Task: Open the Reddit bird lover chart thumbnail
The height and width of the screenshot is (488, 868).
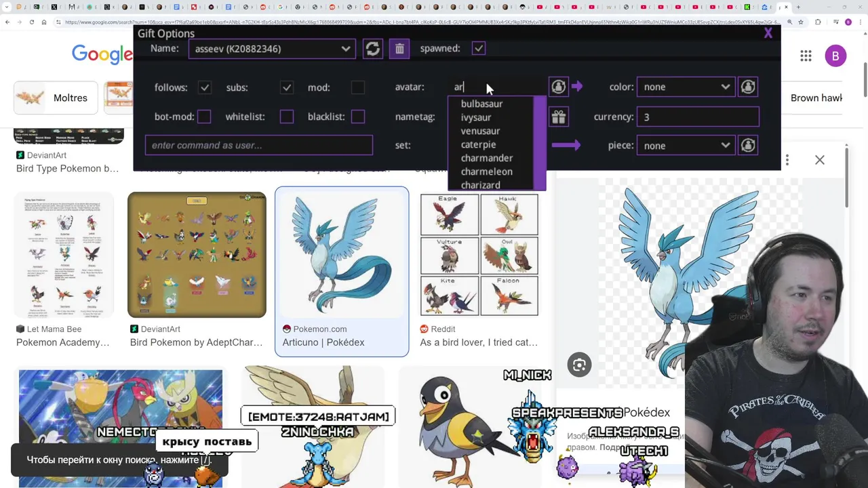Action: 479,255
